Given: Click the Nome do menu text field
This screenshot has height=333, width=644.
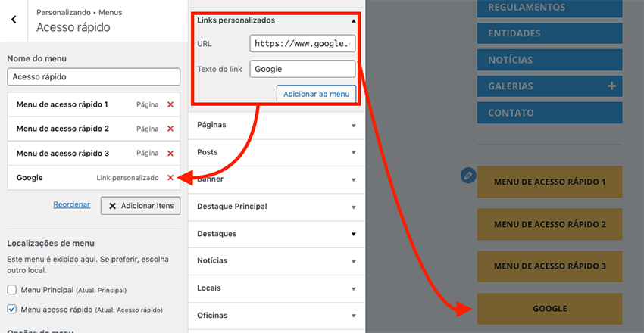Looking at the screenshot, I should pyautogui.click(x=94, y=76).
